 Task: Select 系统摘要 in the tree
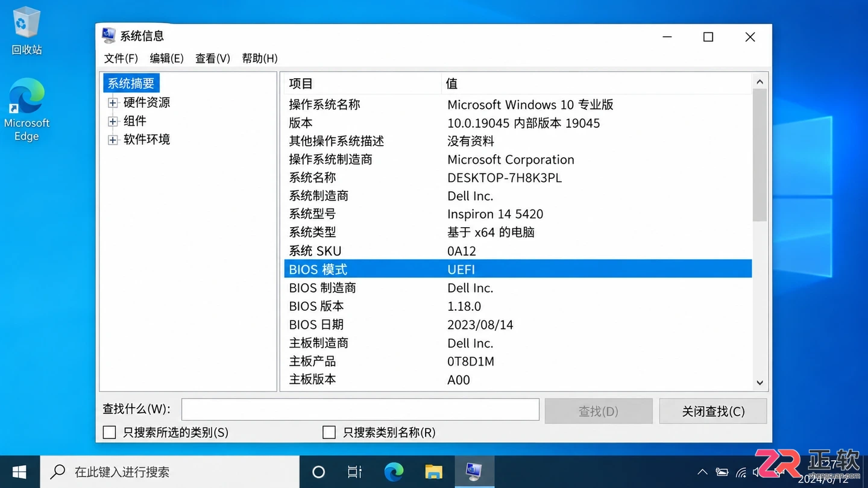tap(131, 83)
